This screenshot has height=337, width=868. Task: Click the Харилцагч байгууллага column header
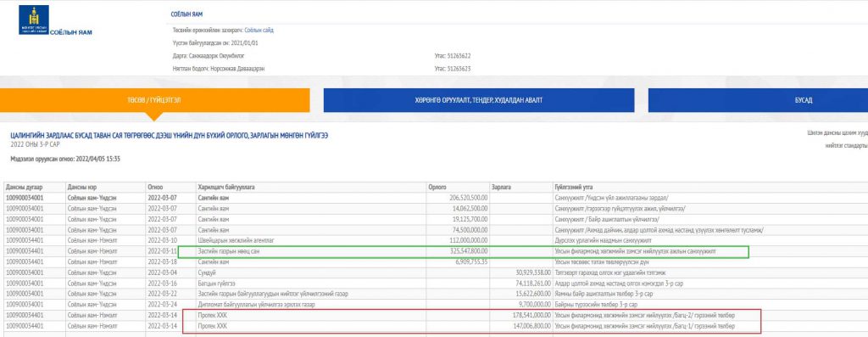[x=310, y=188]
